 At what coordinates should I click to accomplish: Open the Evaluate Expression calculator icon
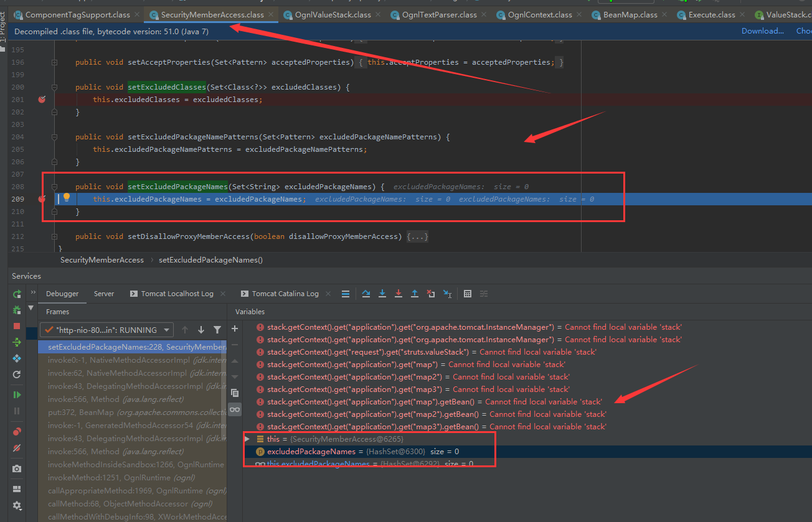point(468,294)
